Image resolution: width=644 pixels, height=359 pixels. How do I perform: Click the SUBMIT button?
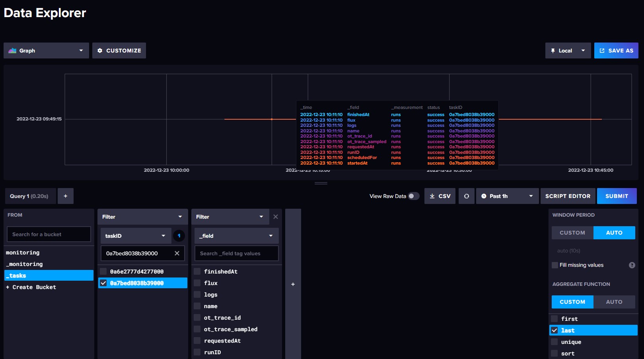(617, 196)
